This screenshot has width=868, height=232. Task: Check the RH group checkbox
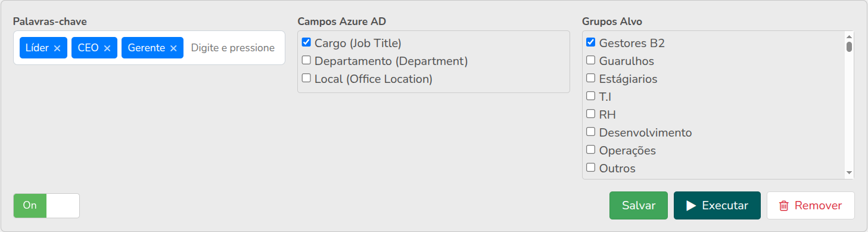(591, 114)
